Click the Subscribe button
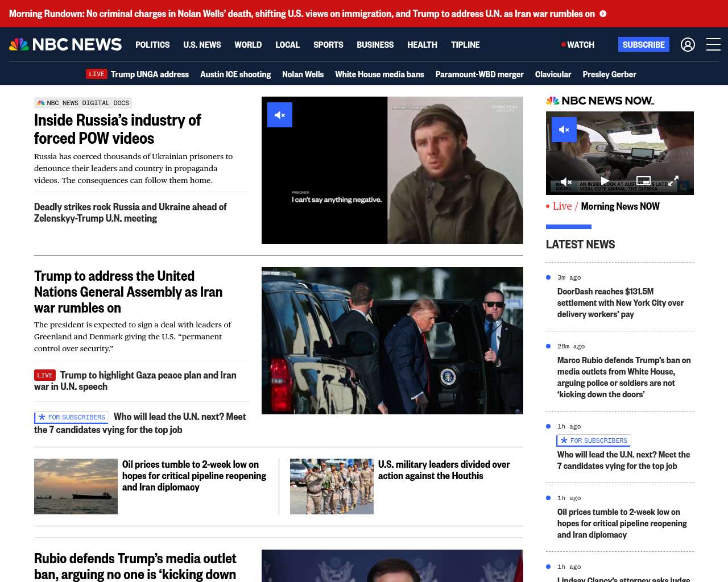This screenshot has width=728, height=582. (644, 44)
